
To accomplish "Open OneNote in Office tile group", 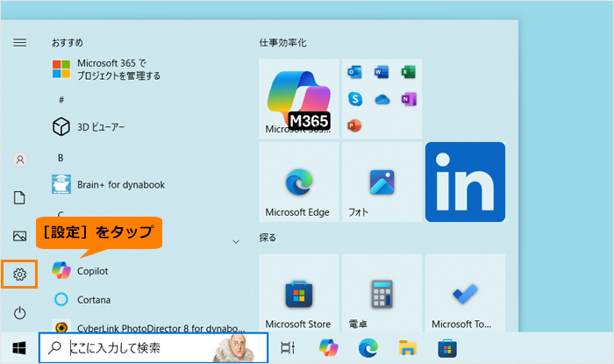I will (x=409, y=99).
